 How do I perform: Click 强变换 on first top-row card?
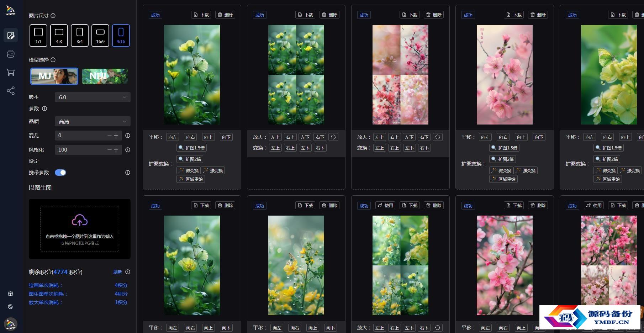click(213, 170)
